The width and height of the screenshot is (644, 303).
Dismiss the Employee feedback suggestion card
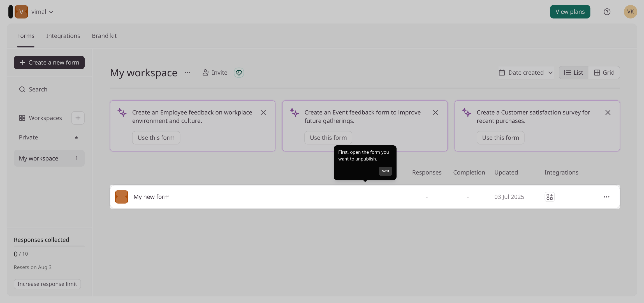point(263,113)
